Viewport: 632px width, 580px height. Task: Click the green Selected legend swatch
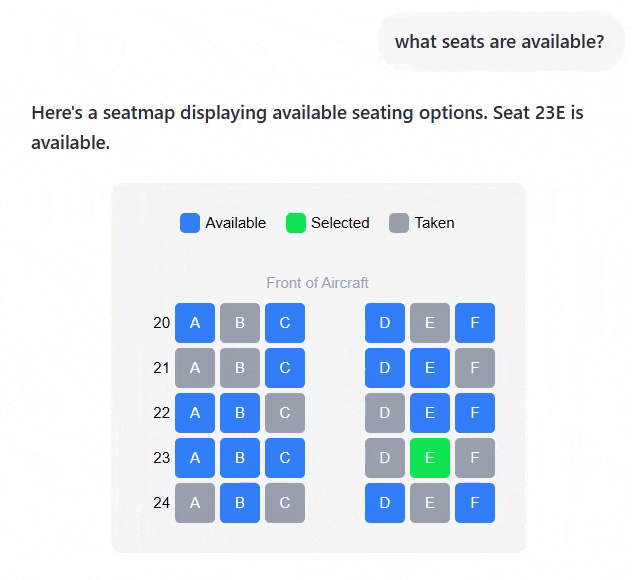(296, 223)
